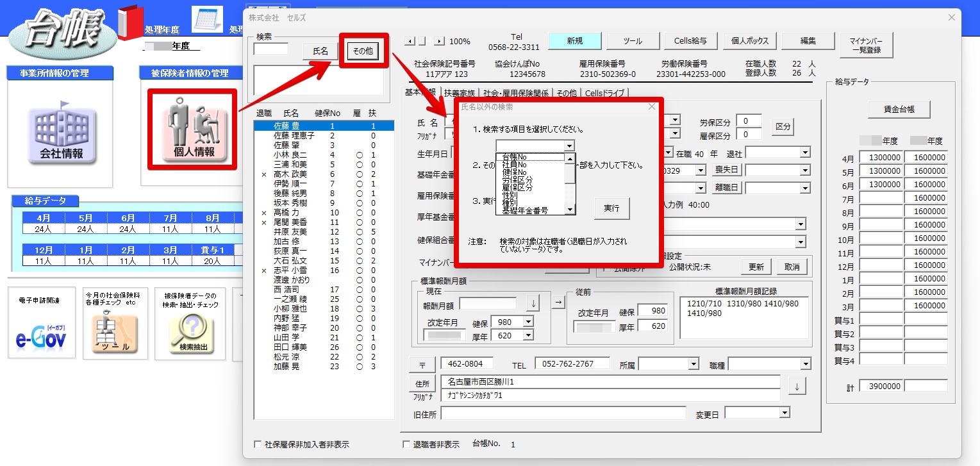Expand the 職種 dropdown

pyautogui.click(x=806, y=364)
